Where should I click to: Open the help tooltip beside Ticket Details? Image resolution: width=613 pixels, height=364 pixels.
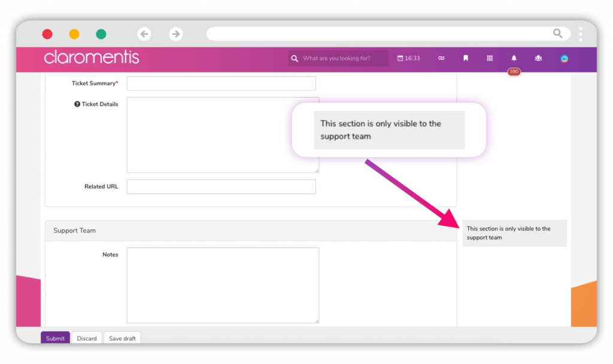pyautogui.click(x=76, y=104)
